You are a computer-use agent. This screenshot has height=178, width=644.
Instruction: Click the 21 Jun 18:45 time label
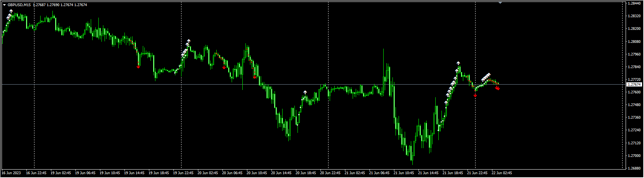click(x=453, y=173)
